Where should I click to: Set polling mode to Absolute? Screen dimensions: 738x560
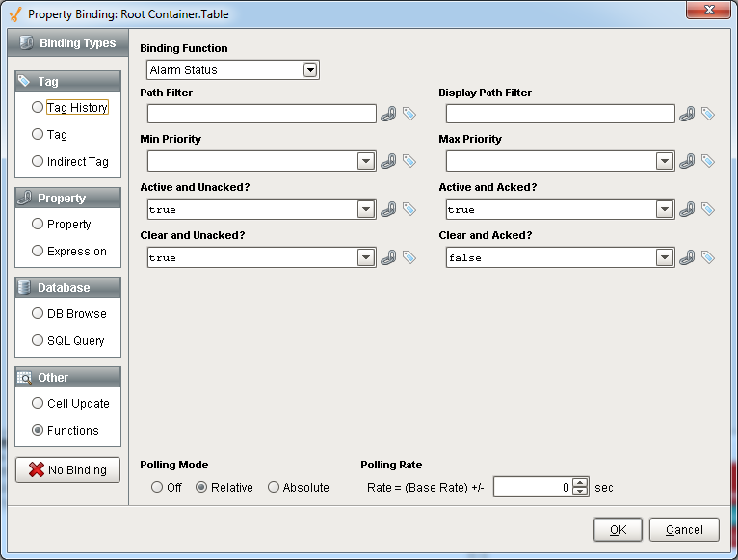pos(274,488)
